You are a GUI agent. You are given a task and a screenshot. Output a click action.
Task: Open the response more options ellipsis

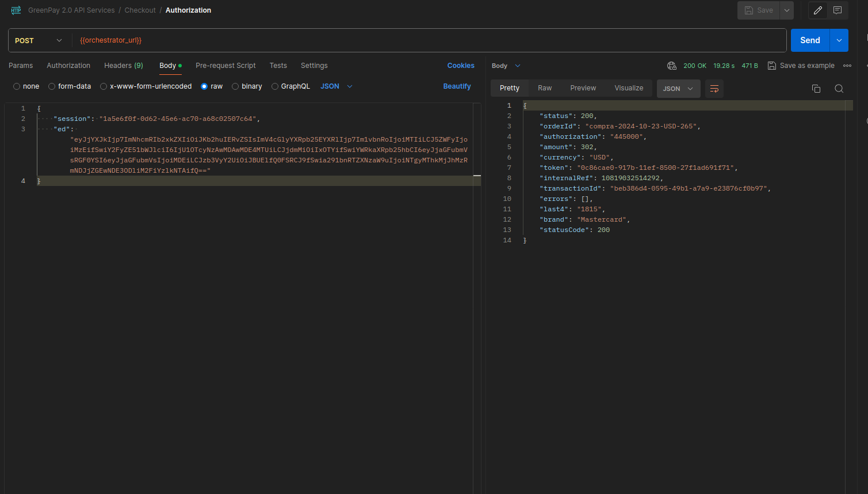tap(847, 66)
